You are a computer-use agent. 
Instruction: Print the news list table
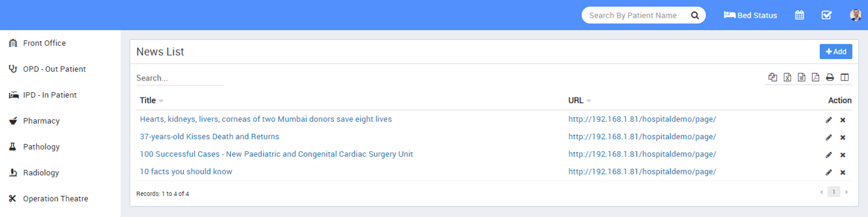tap(830, 77)
